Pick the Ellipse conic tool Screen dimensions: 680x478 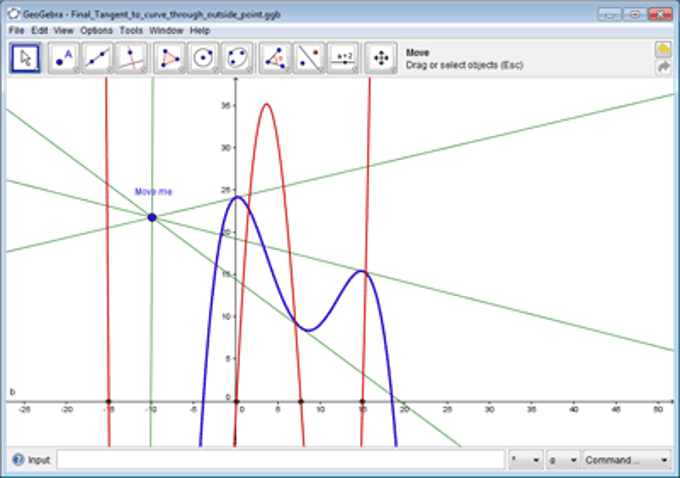coord(237,58)
